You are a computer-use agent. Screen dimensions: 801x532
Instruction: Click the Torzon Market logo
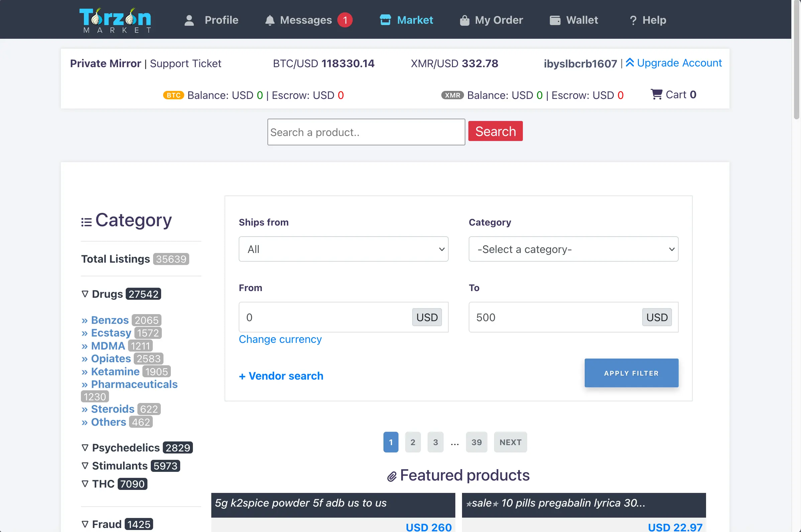point(115,20)
